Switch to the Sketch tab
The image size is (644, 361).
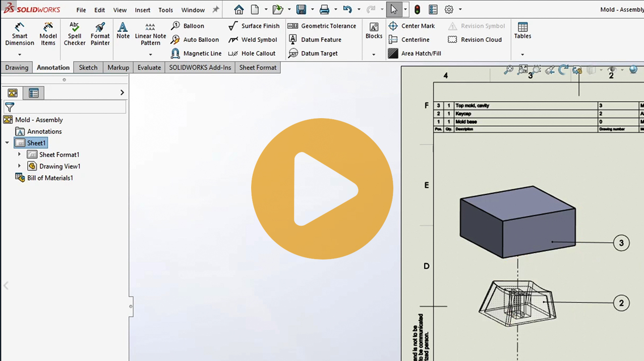click(x=88, y=68)
